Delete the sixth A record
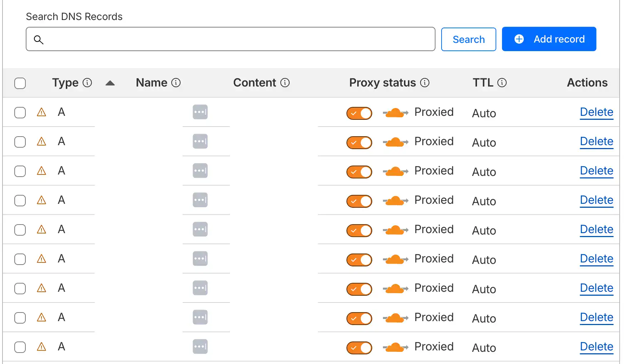This screenshot has height=364, width=635. 597,259
